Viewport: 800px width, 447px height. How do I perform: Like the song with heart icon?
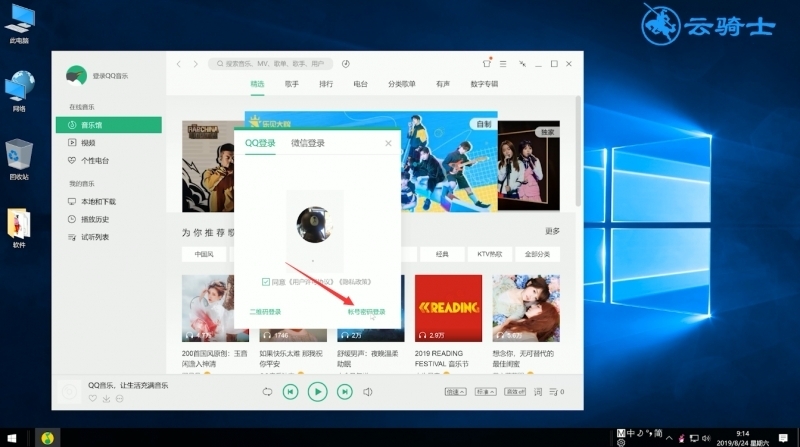92,399
